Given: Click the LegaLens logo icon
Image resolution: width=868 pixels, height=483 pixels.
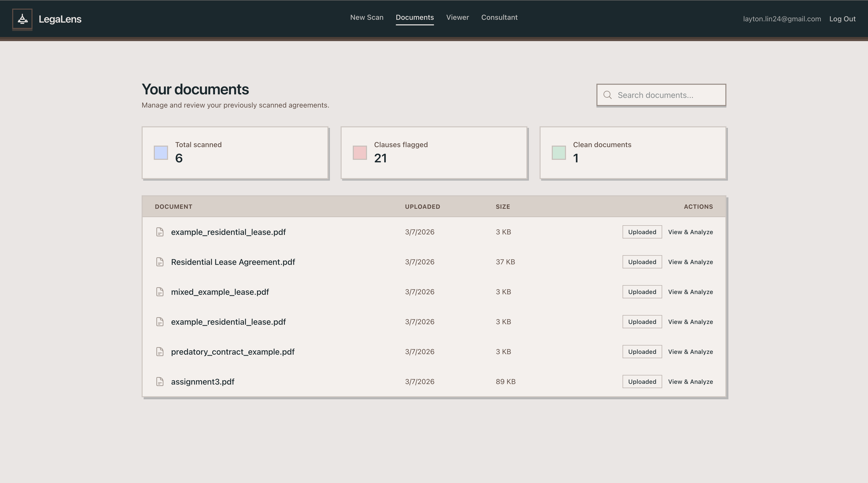Looking at the screenshot, I should click(x=22, y=19).
